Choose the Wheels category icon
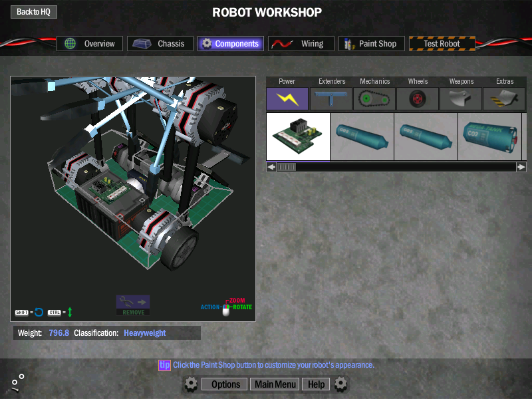The height and width of the screenshot is (399, 532). (x=418, y=99)
